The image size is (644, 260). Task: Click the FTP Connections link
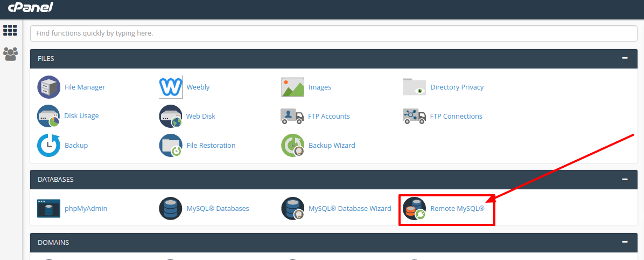[456, 116]
